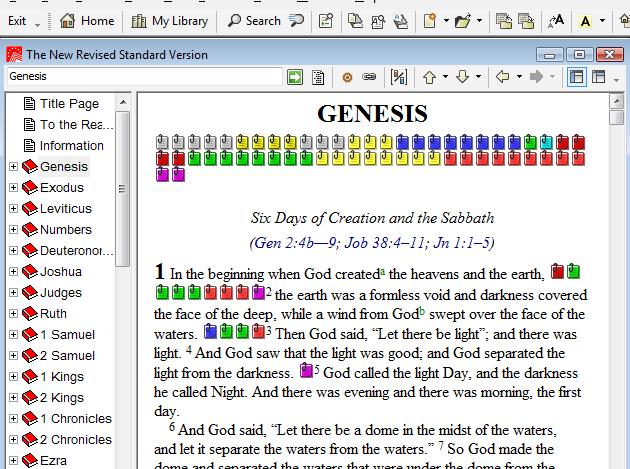This screenshot has width=630, height=469.
Task: Open the up arrow navigation dropdown
Action: click(x=445, y=76)
